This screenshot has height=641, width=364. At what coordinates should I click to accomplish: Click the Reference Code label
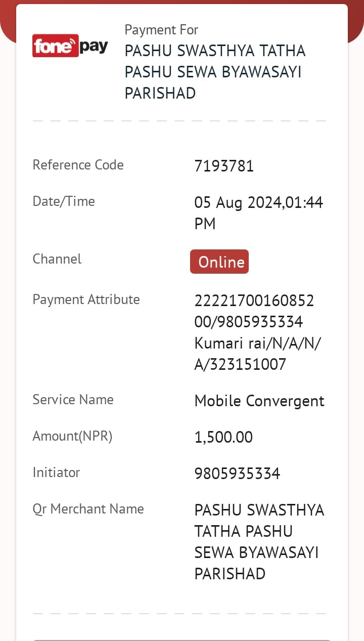point(78,165)
